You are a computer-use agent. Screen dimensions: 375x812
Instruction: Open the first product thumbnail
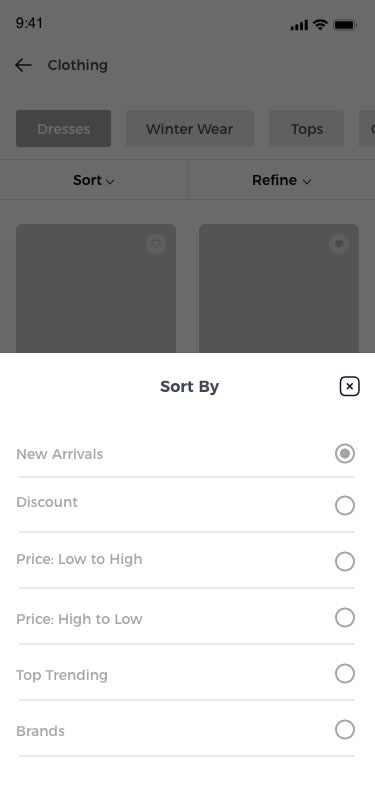pyautogui.click(x=96, y=288)
